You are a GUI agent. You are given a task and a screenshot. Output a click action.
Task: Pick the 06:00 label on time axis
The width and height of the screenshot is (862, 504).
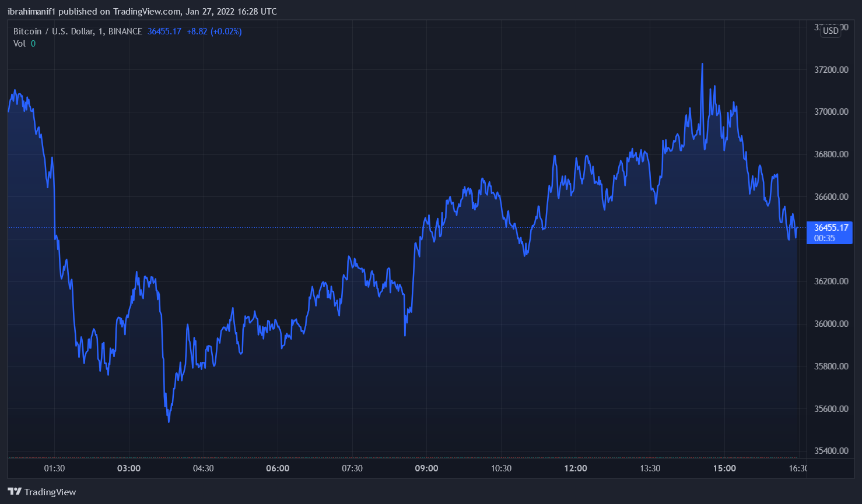point(278,468)
